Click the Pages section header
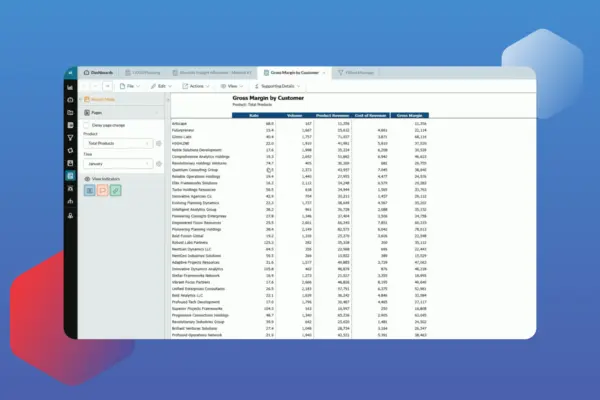 (x=121, y=113)
